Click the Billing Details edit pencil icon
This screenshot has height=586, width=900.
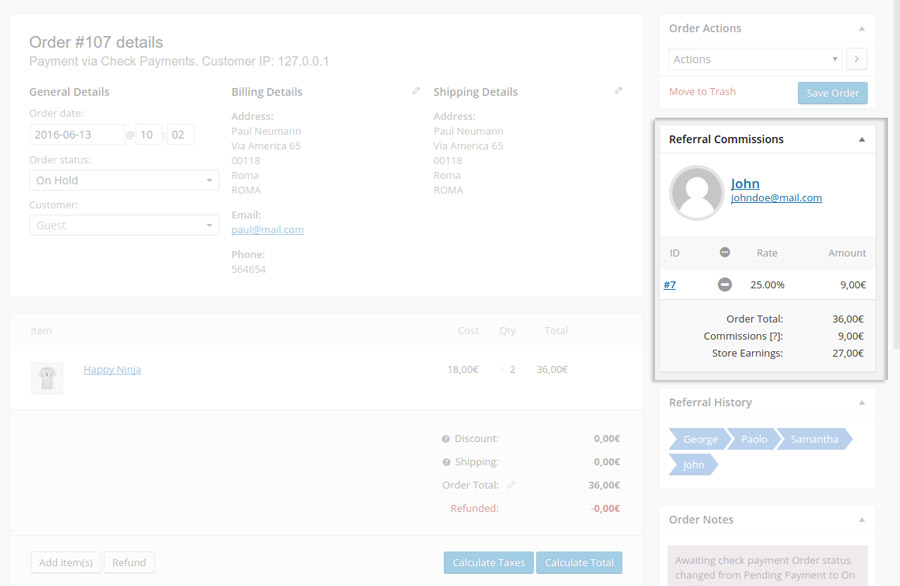point(417,91)
